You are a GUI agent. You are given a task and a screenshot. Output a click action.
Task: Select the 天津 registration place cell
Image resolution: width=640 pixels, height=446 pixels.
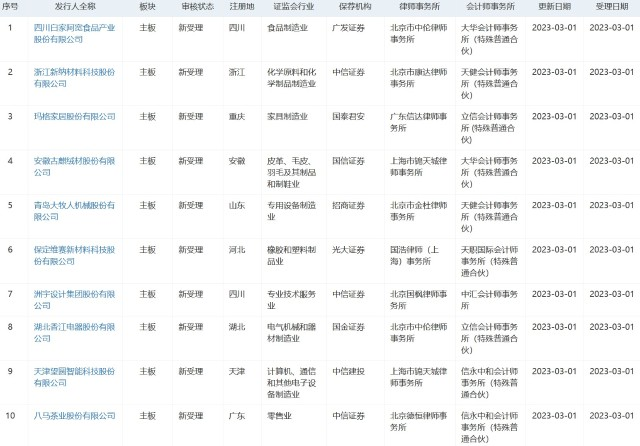click(x=237, y=371)
